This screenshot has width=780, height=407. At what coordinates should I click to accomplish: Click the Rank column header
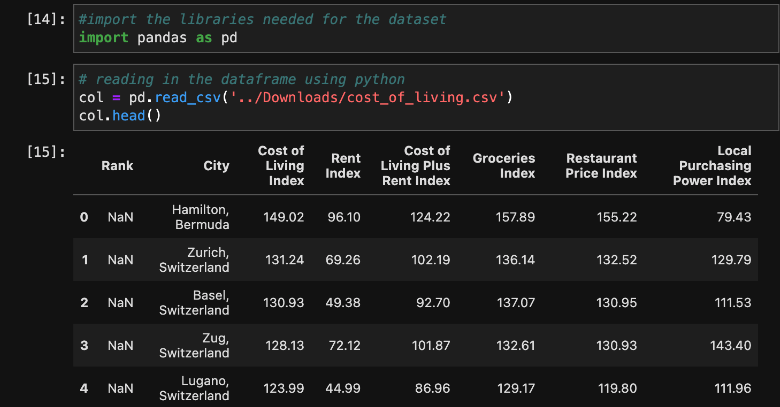point(117,166)
